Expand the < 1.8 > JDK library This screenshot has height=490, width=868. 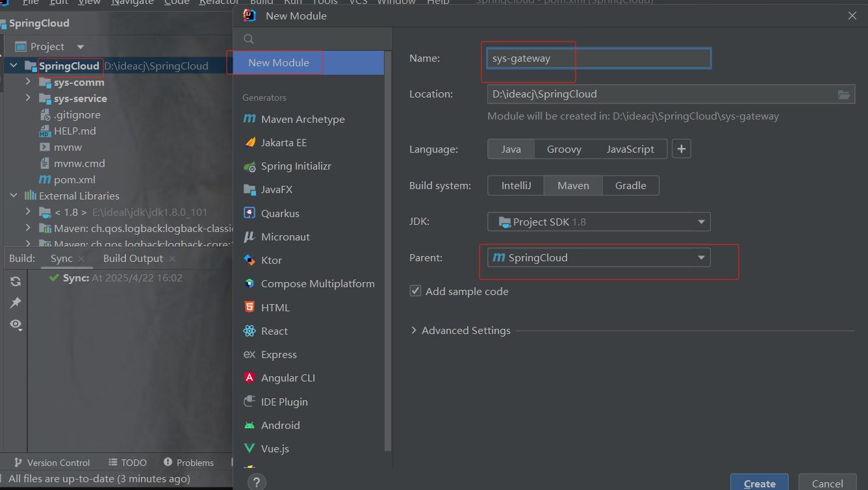pyautogui.click(x=28, y=212)
